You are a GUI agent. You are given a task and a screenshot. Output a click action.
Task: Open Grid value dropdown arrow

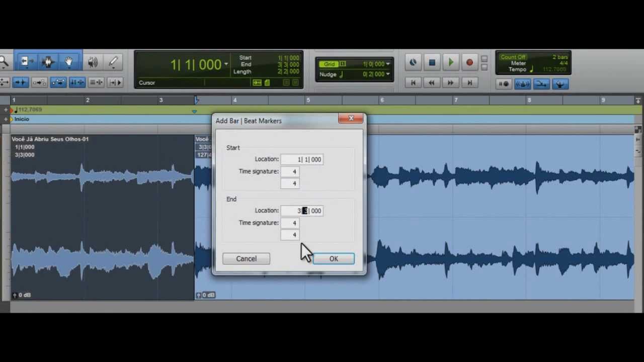point(388,64)
